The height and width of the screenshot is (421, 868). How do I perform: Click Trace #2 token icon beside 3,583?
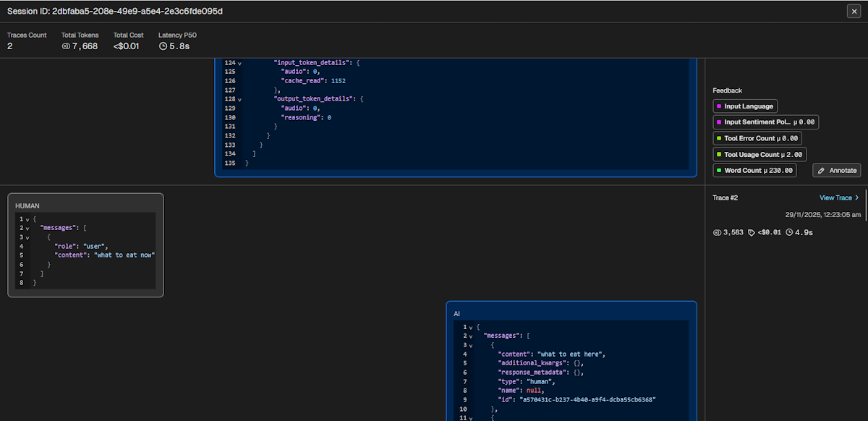pos(717,232)
